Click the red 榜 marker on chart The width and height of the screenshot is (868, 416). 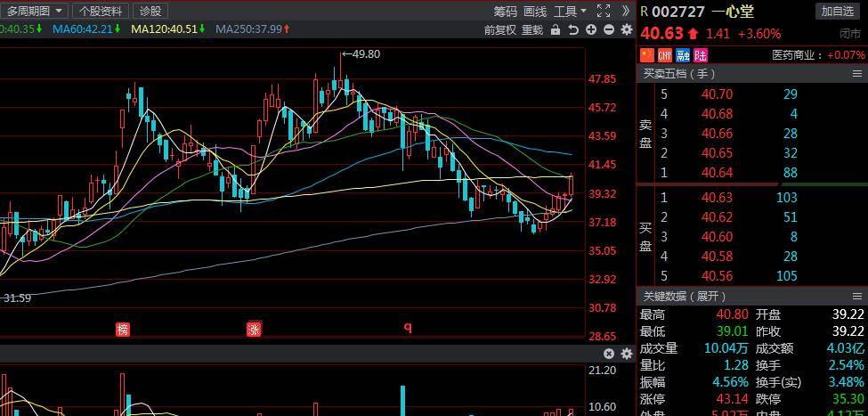pyautogui.click(x=123, y=330)
